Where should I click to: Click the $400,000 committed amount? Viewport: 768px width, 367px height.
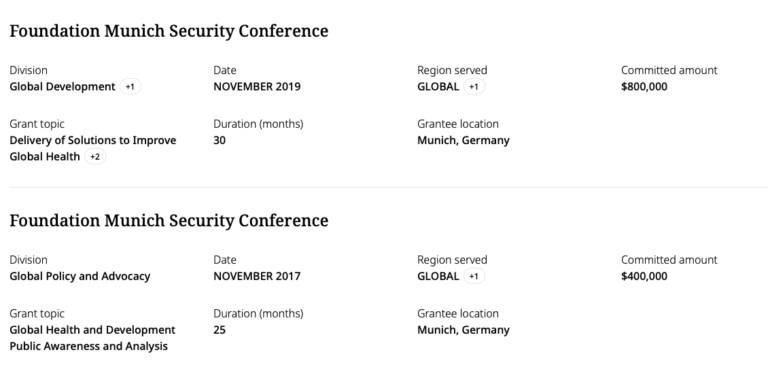644,276
